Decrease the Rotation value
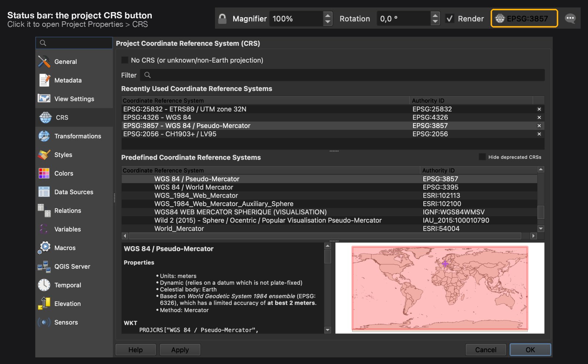The image size is (588, 364). click(x=435, y=22)
